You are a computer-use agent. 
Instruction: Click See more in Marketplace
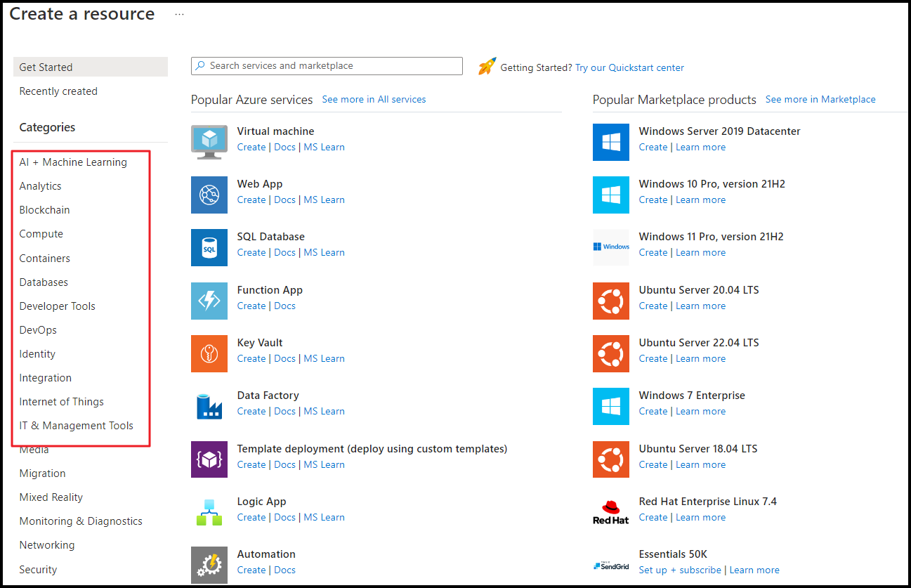click(820, 99)
